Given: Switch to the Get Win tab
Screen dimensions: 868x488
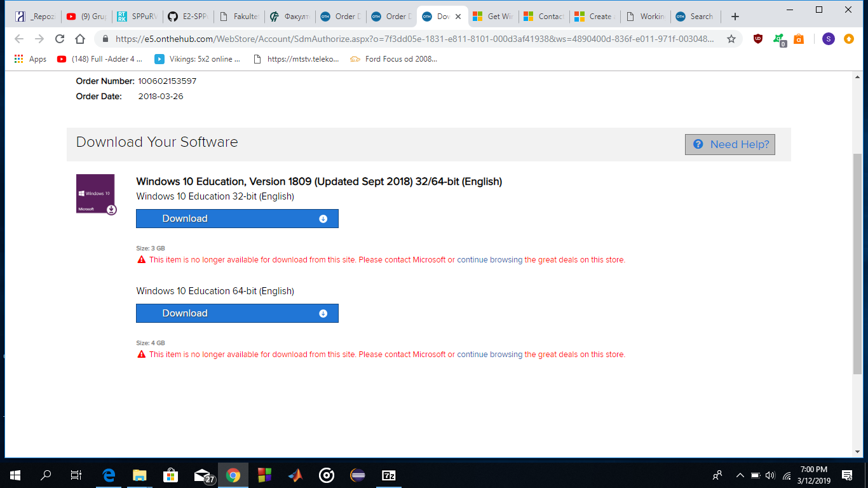Looking at the screenshot, I should click(x=493, y=17).
